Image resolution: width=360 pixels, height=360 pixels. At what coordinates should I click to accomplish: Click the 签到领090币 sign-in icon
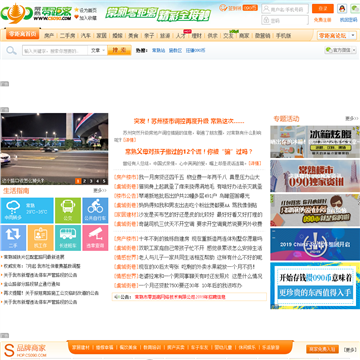click(238, 8)
